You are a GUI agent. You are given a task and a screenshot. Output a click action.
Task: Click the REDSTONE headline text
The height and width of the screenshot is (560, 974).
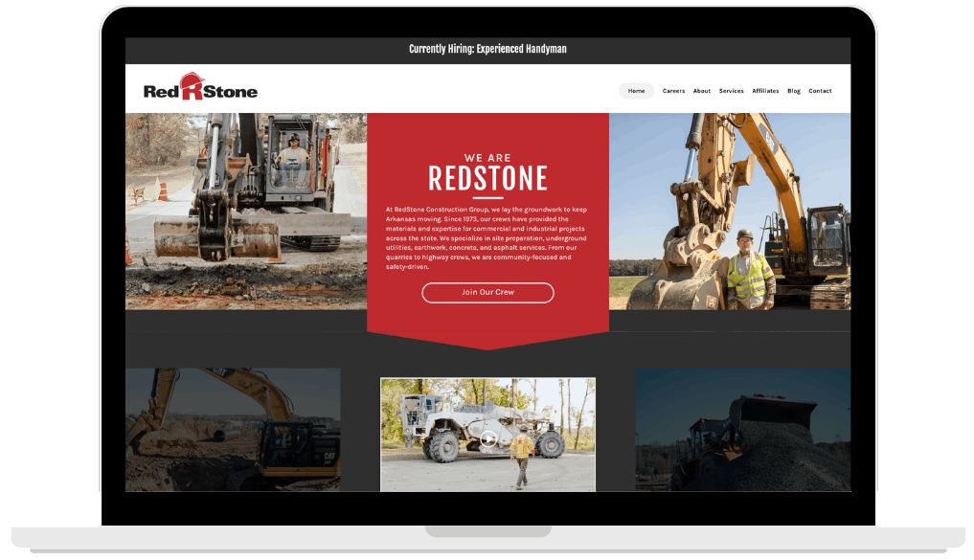pyautogui.click(x=487, y=179)
